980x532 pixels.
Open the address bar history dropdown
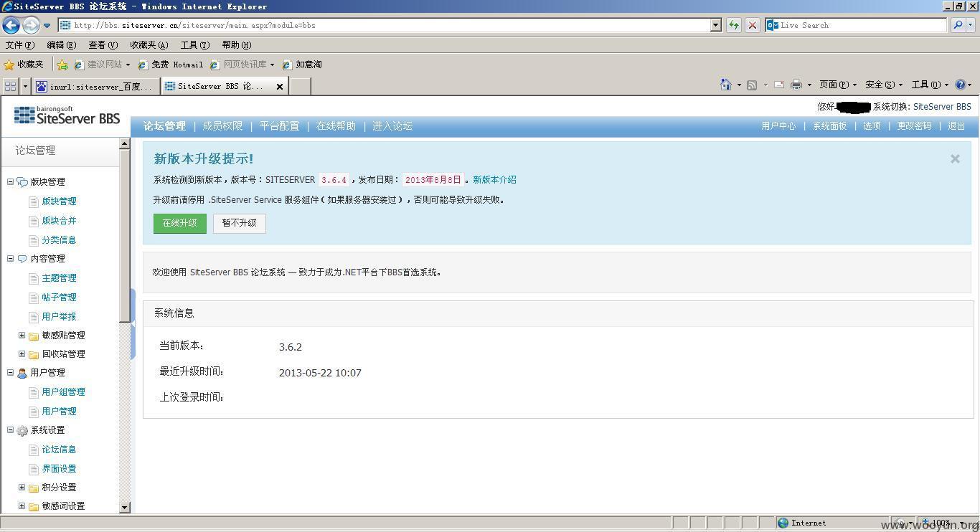(x=715, y=25)
